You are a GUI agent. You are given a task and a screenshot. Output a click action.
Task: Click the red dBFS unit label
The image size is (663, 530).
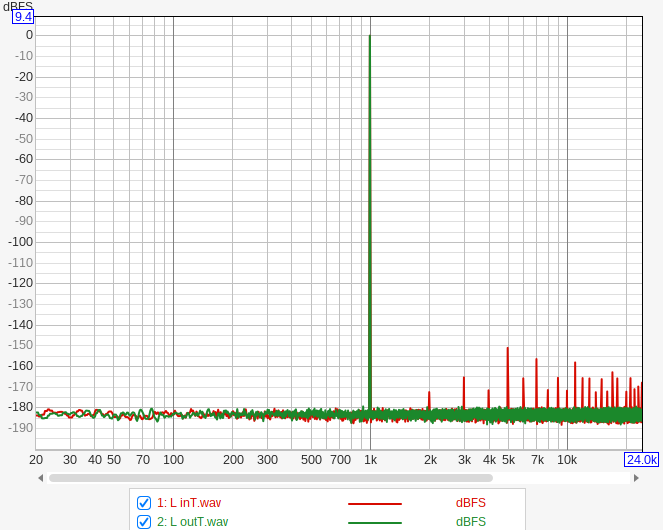(471, 503)
